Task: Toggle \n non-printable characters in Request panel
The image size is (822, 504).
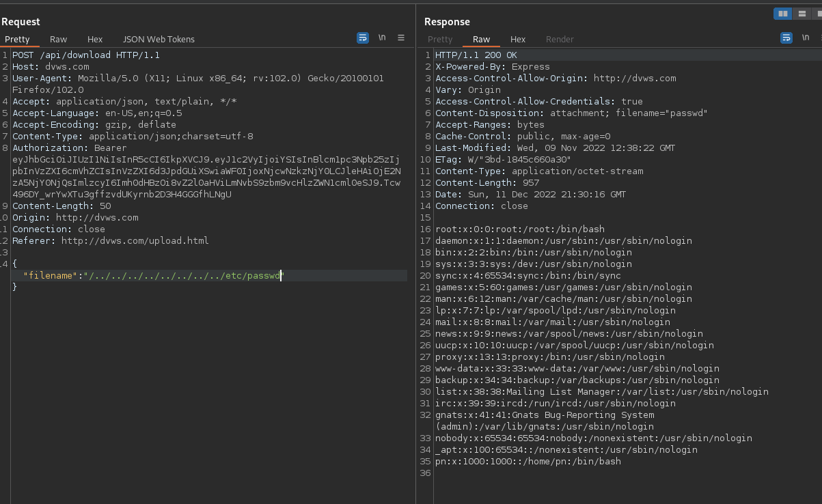Action: point(382,38)
